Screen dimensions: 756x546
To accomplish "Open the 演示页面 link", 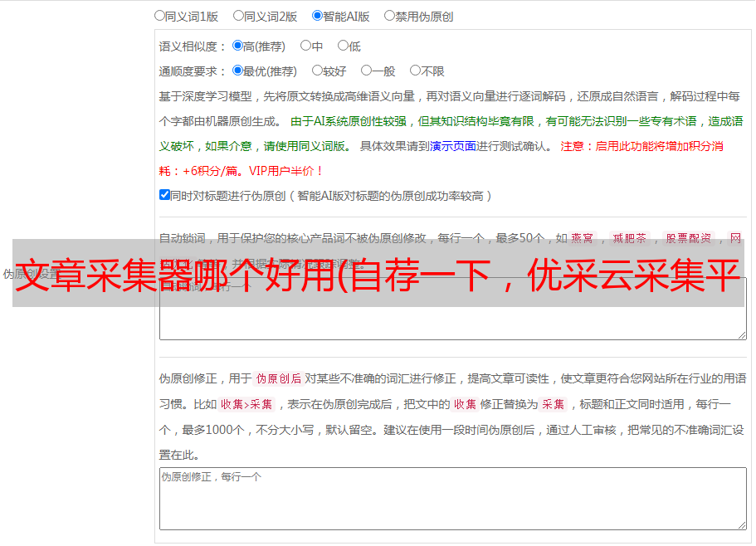I will [x=453, y=146].
